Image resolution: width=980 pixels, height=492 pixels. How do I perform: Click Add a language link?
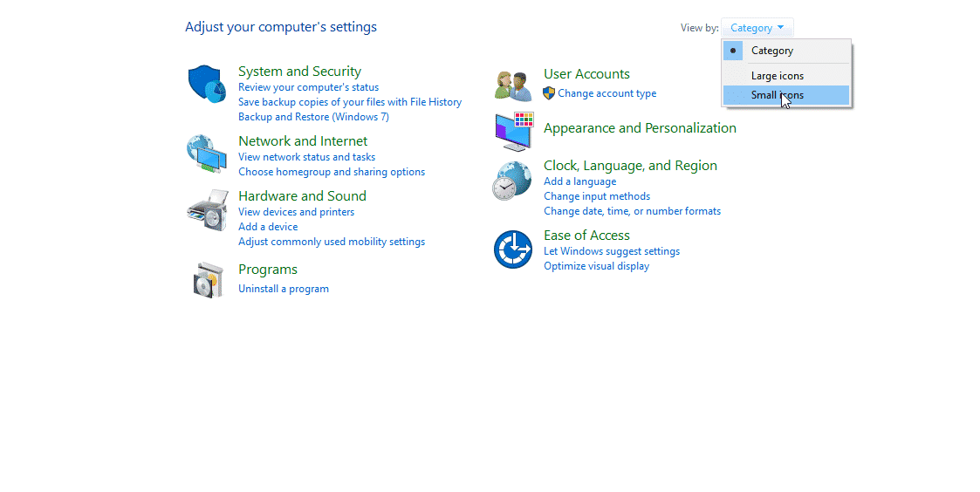coord(580,181)
